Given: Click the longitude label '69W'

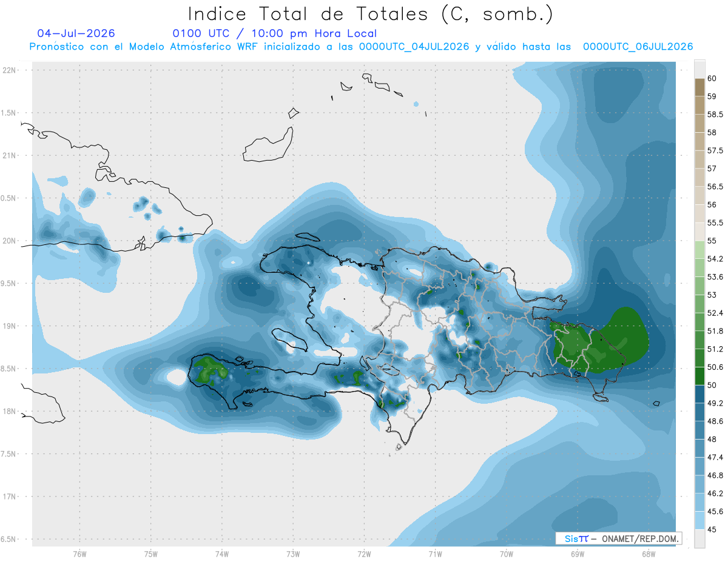Looking at the screenshot, I should click(x=577, y=554).
